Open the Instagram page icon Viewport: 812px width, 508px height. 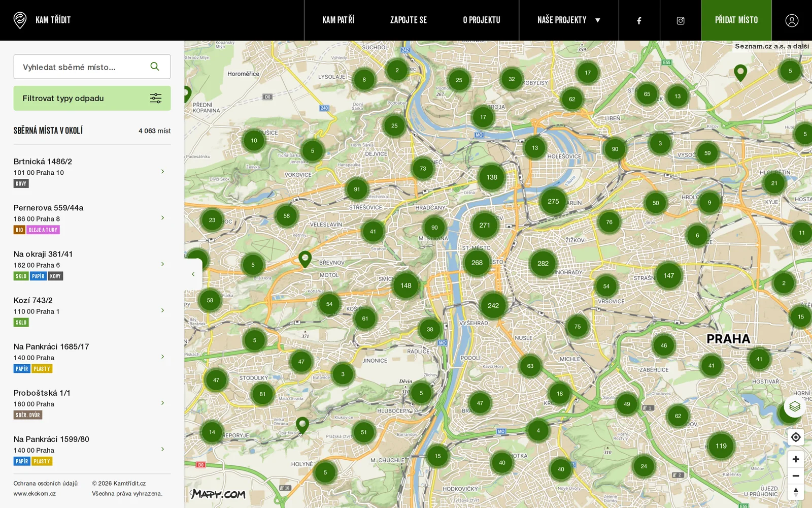(x=681, y=20)
